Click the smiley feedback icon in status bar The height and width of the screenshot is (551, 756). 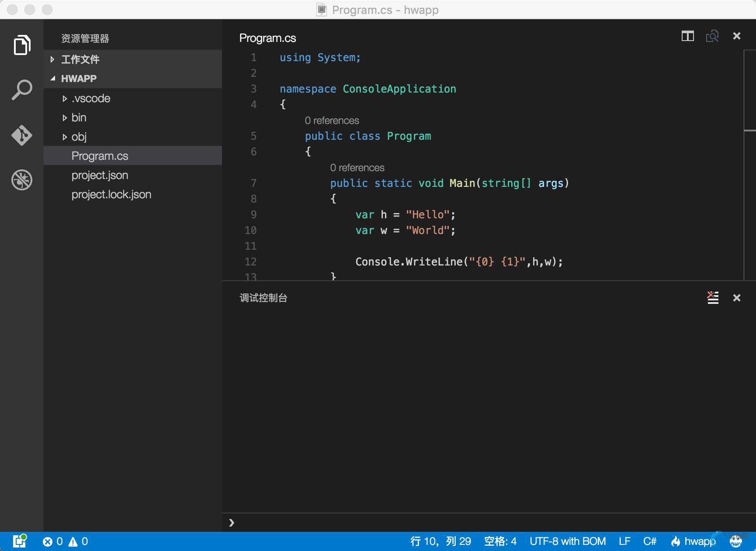736,541
